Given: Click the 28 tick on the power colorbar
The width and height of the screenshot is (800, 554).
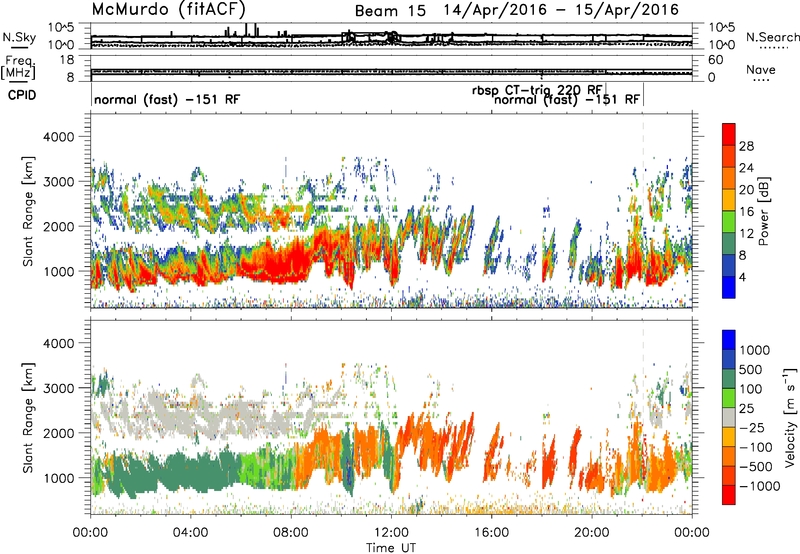Looking at the screenshot, I should [746, 146].
